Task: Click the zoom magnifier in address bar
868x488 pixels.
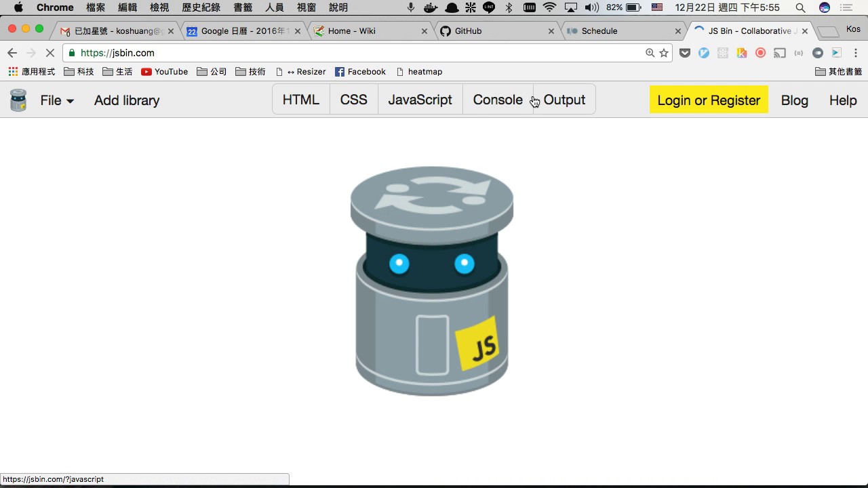Action: (x=650, y=53)
